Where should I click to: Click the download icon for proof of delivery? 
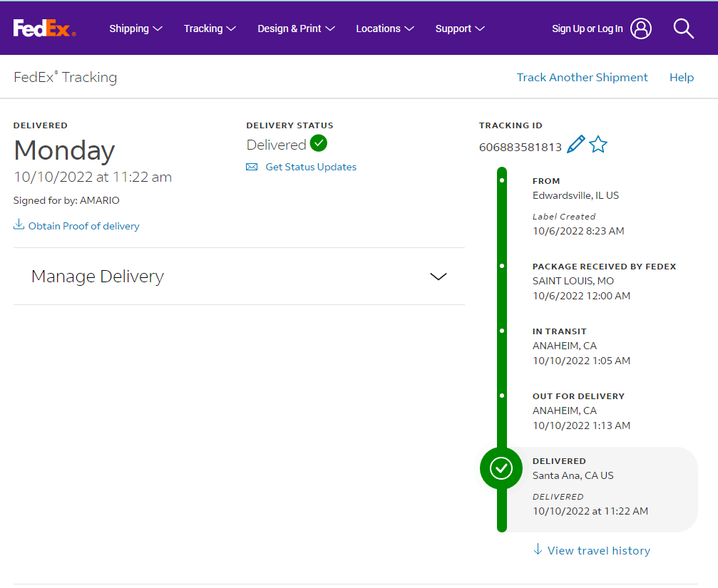(19, 225)
